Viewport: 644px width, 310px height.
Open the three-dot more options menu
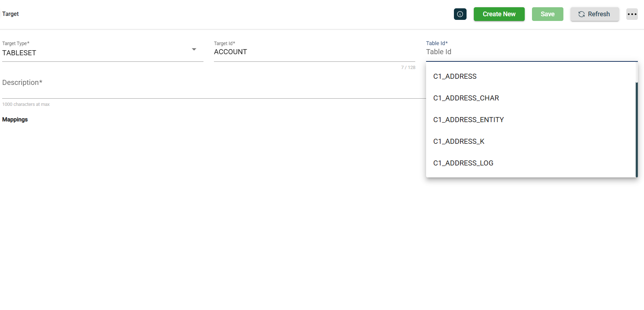(x=632, y=14)
